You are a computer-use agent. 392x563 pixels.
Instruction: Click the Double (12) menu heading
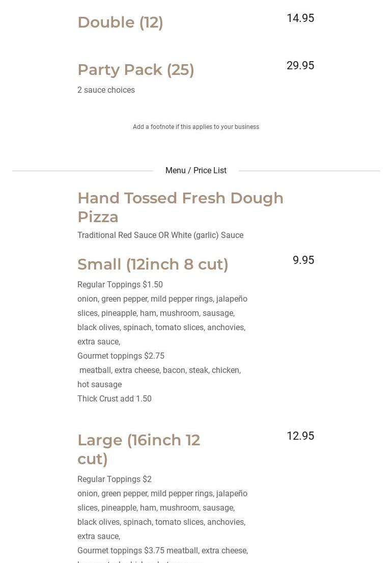(120, 22)
